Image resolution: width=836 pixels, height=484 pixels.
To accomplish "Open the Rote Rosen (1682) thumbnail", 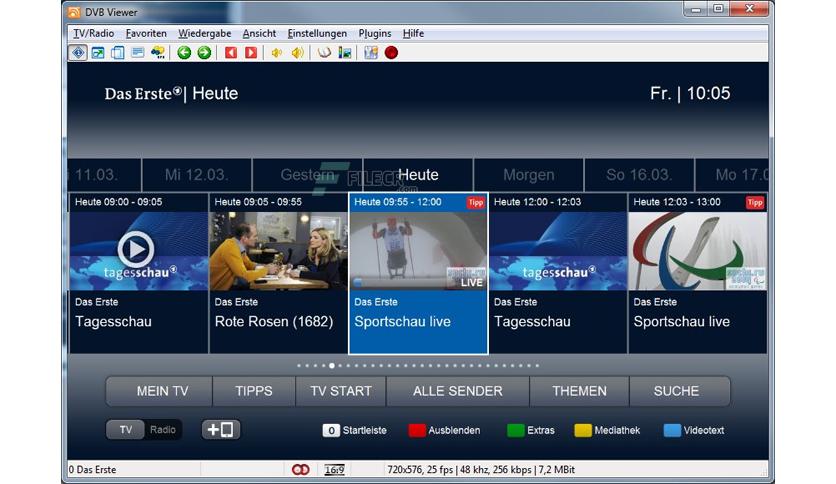I will [x=278, y=251].
